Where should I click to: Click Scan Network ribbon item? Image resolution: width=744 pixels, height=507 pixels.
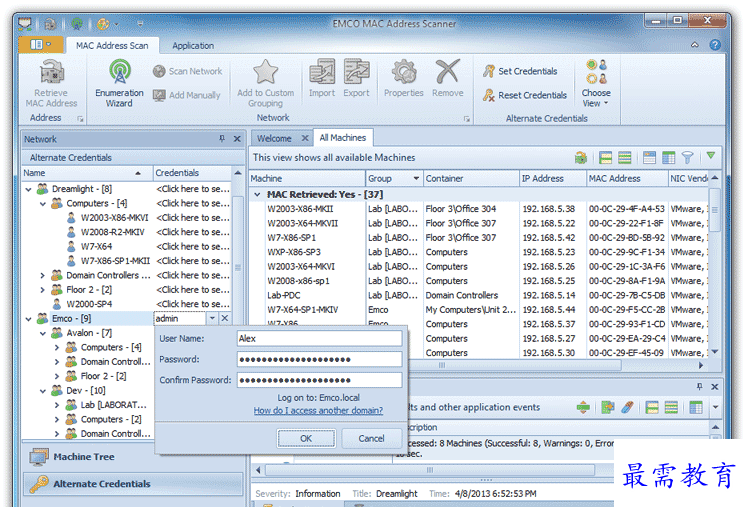[x=188, y=71]
